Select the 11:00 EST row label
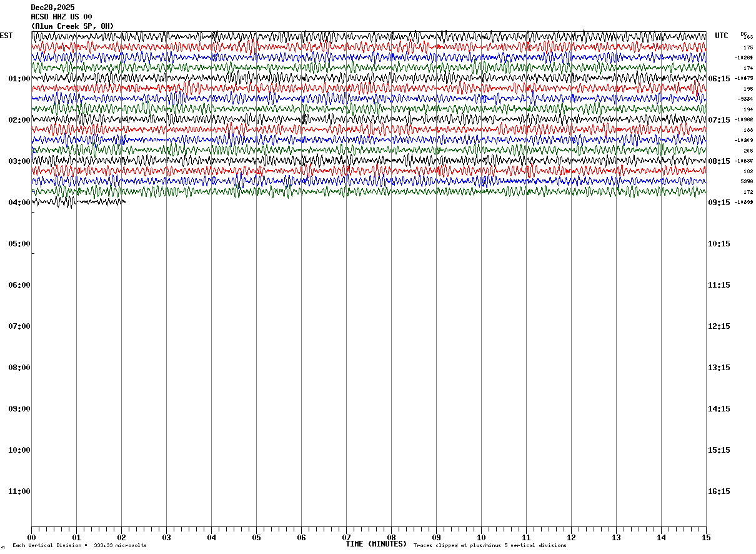Screen dimensions: 756x554 (x=19, y=491)
